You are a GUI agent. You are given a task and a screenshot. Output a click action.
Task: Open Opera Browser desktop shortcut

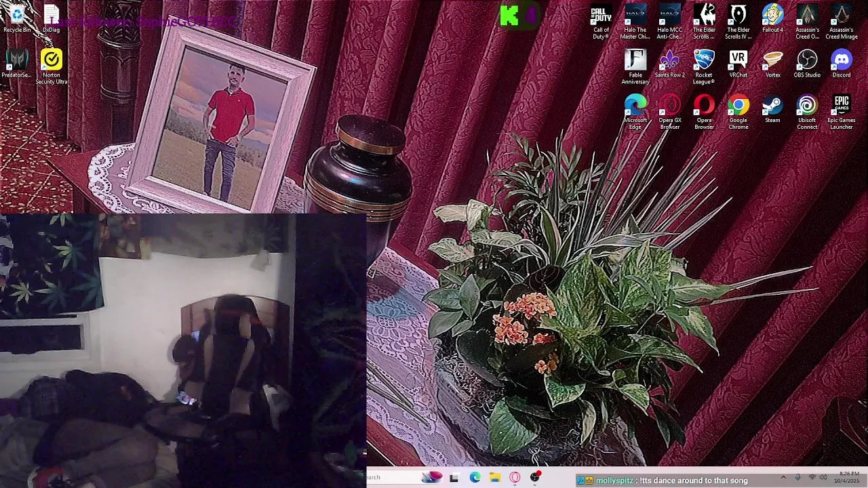704,112
